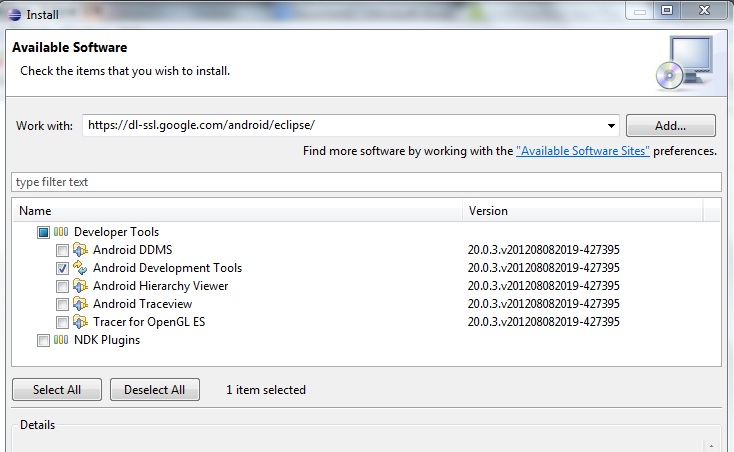Click the Eclipse icon in the title bar
Viewport: 734px width, 452px height.
pyautogui.click(x=15, y=15)
